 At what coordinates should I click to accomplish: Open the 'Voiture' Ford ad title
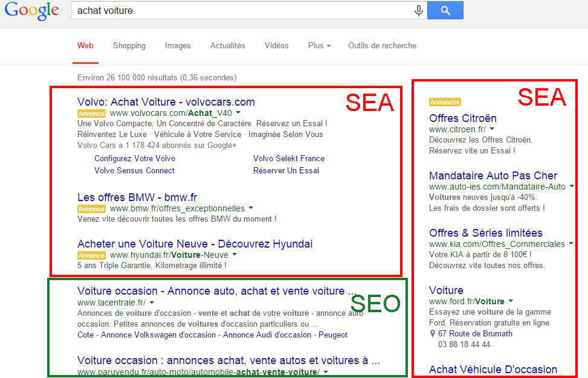[x=446, y=290]
